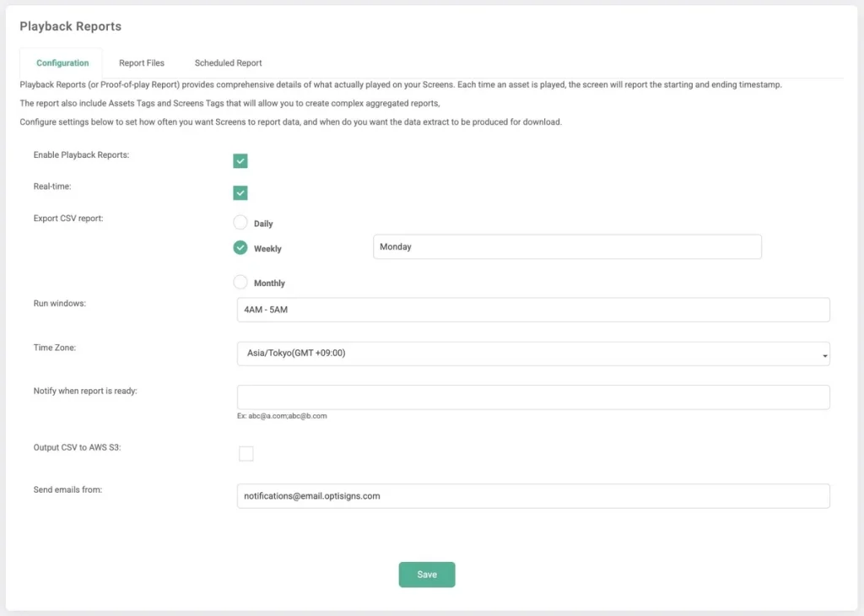Click the Notify when report is ready field
Screen dimensions: 864x616
[532, 397]
